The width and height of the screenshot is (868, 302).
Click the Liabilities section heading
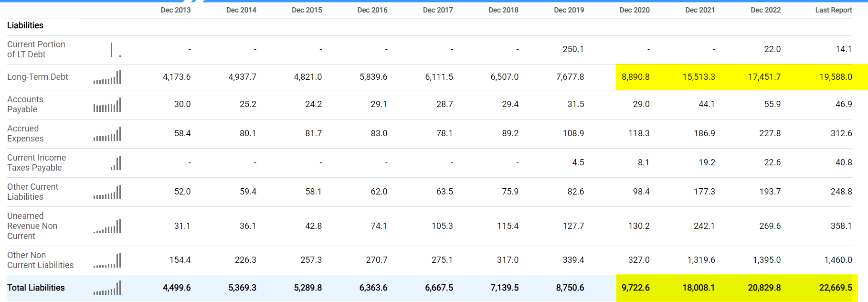[25, 25]
